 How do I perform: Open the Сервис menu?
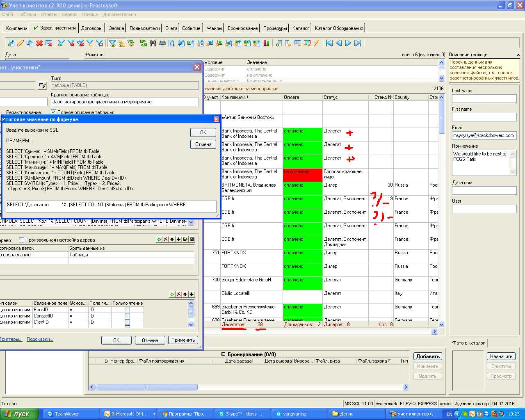[69, 14]
